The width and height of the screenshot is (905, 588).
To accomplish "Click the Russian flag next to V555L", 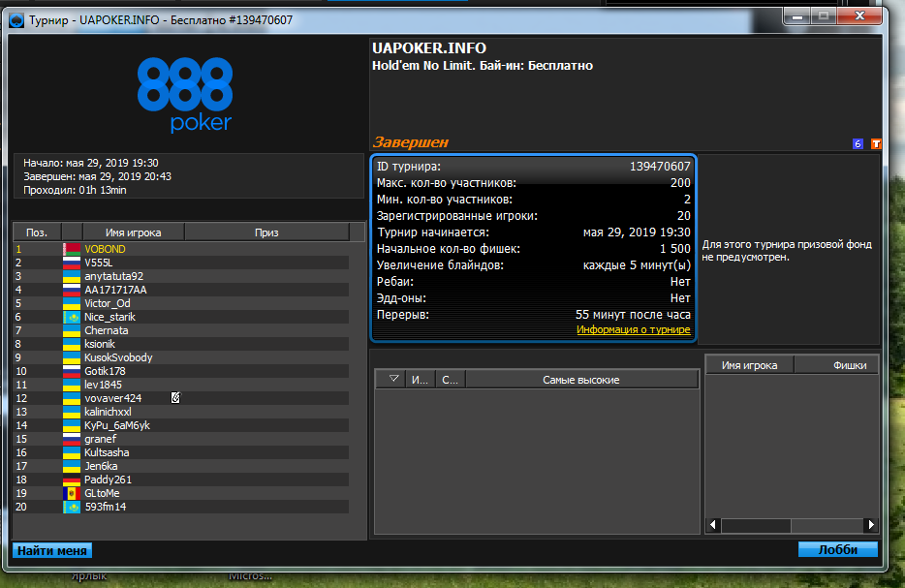I will point(72,263).
